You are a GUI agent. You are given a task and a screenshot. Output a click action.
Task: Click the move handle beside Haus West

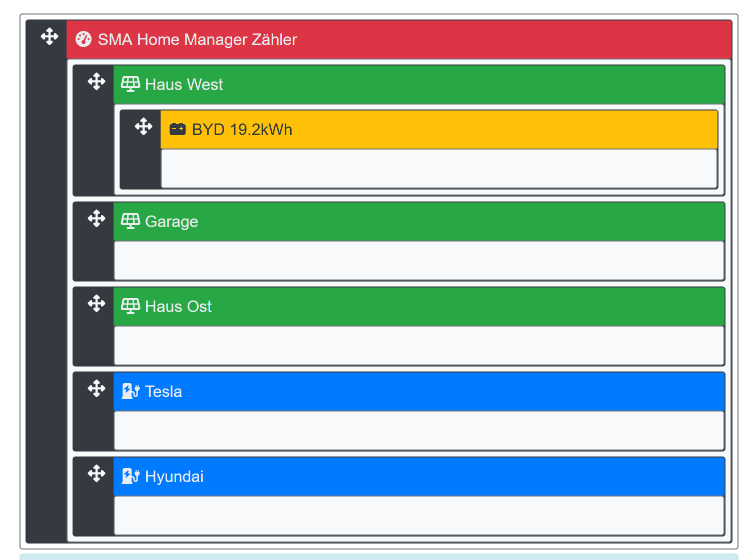97,81
